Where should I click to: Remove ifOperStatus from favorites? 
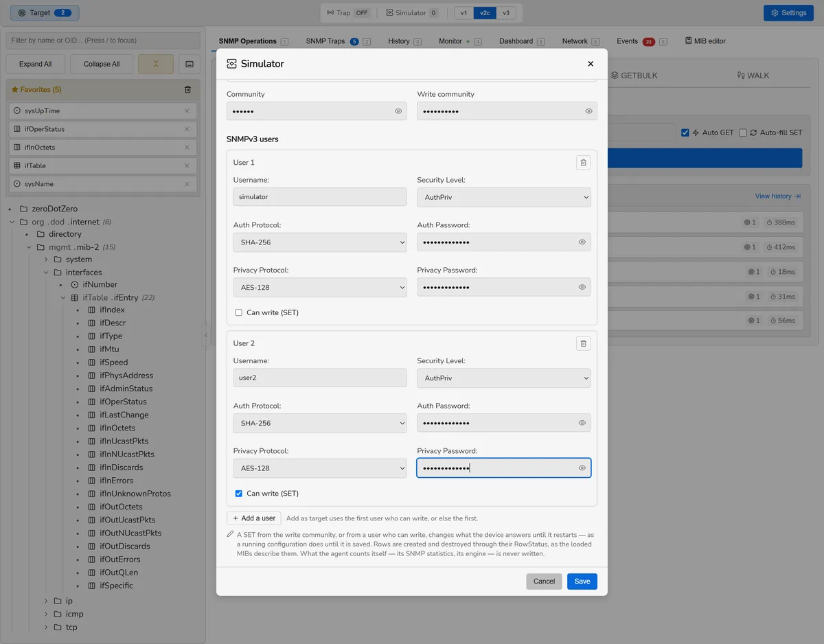tap(187, 129)
